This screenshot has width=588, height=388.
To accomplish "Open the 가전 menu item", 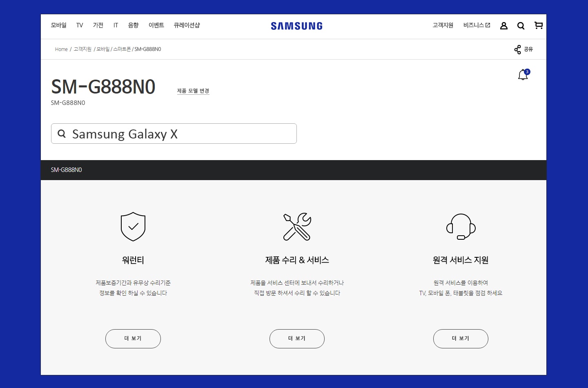I will pos(98,25).
